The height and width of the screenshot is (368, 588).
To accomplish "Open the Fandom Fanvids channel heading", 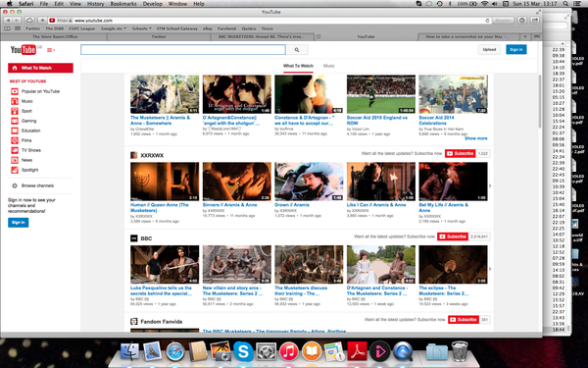I will [x=162, y=322].
